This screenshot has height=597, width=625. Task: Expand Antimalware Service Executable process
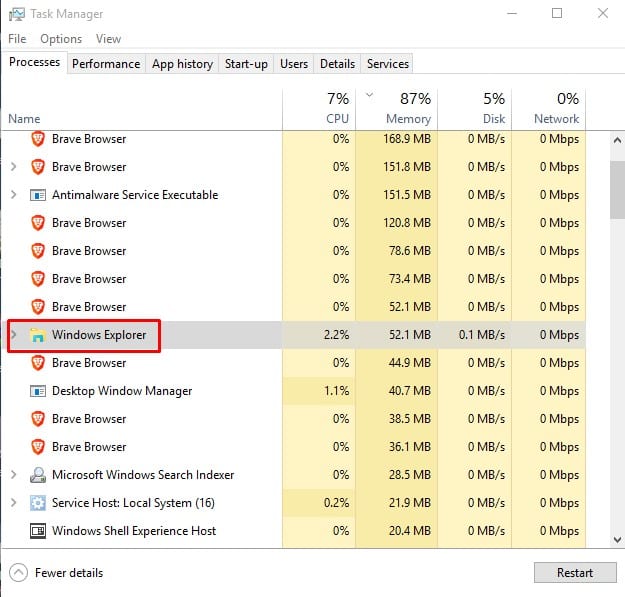[x=14, y=195]
